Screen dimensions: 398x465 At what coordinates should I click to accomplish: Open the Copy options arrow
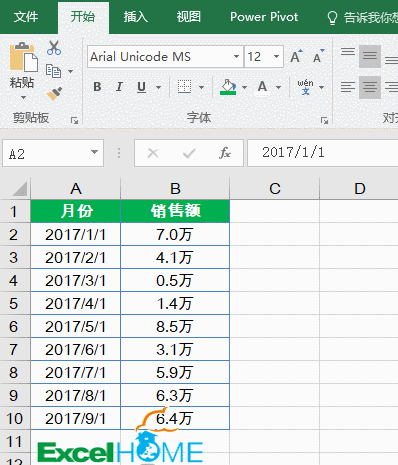click(70, 71)
